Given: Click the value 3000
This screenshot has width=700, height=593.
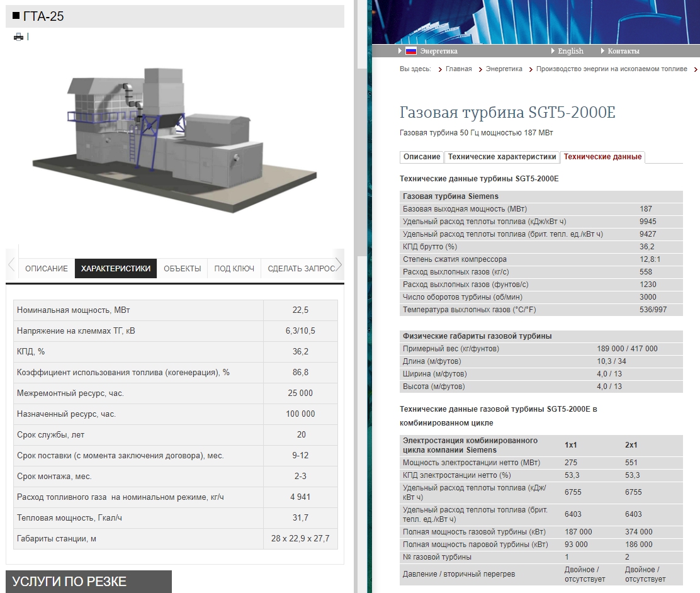Looking at the screenshot, I should pyautogui.click(x=648, y=297).
